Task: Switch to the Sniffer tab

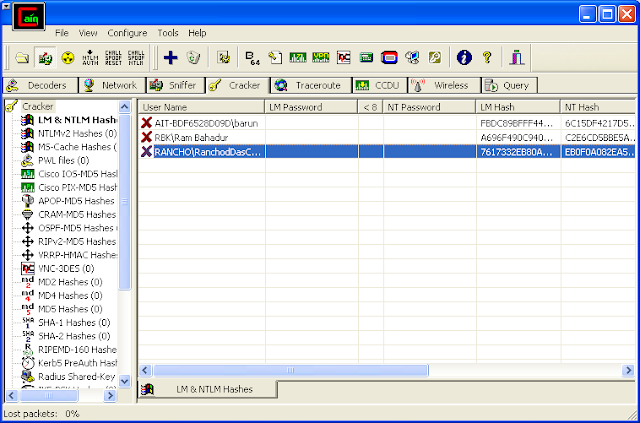Action: [176, 86]
